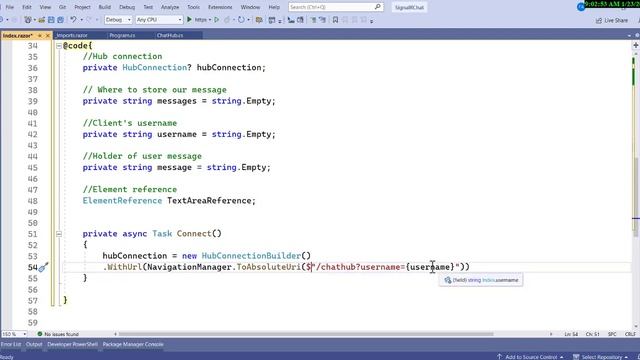Click the Start Without Debugging icon
The width and height of the screenshot is (640, 360).
point(217,20)
